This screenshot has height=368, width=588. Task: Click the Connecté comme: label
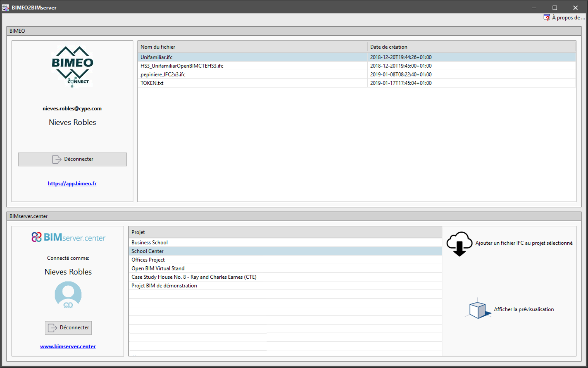[x=68, y=258]
